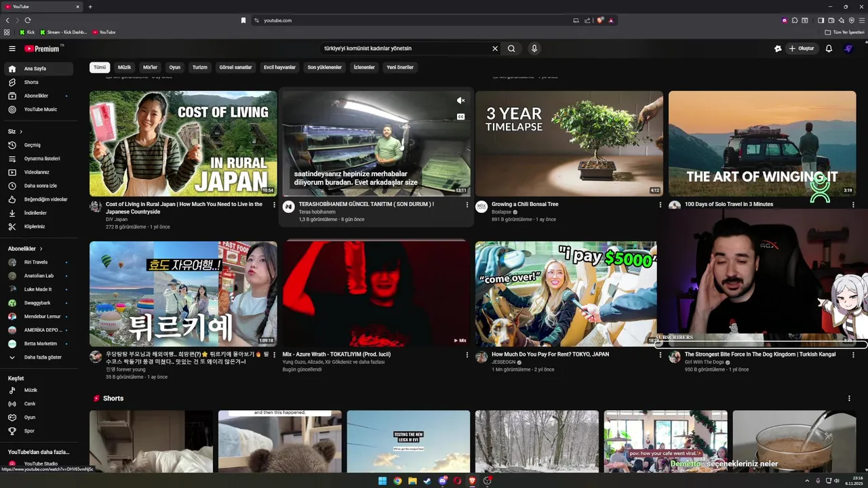The height and width of the screenshot is (488, 868).
Task: Open Canlı live section
Action: click(x=38, y=404)
